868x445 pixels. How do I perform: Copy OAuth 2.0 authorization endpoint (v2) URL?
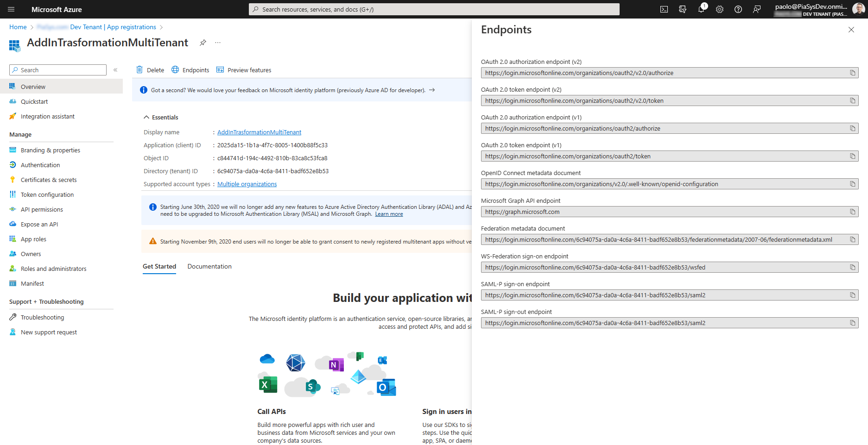coord(853,73)
